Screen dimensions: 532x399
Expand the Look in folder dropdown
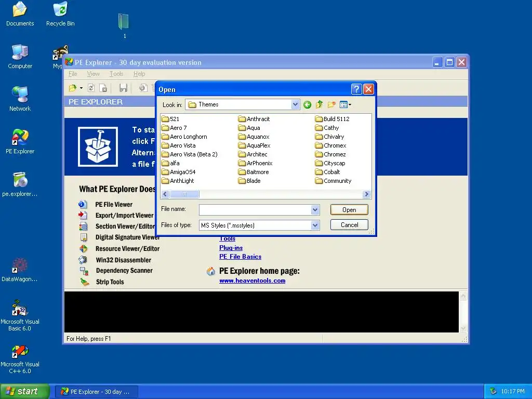[295, 104]
